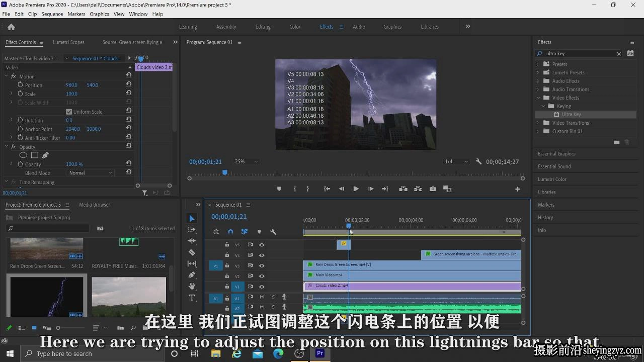
Task: Select the Track Select Forward tool
Action: tap(192, 229)
